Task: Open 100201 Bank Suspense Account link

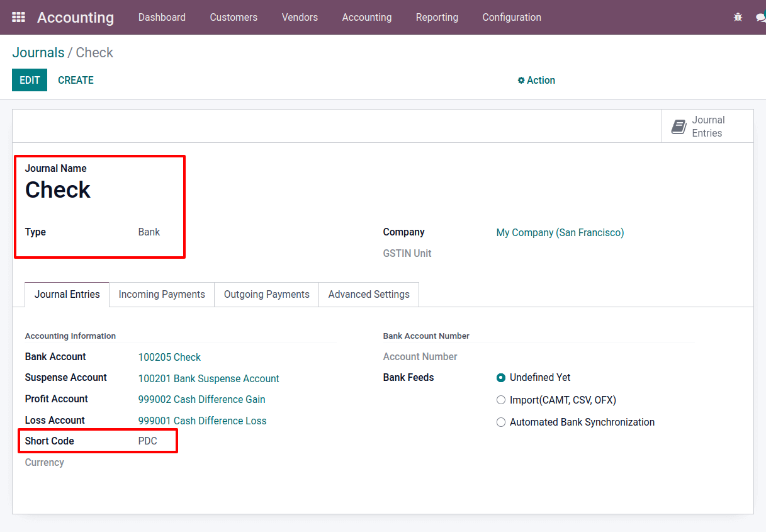Action: [208, 379]
